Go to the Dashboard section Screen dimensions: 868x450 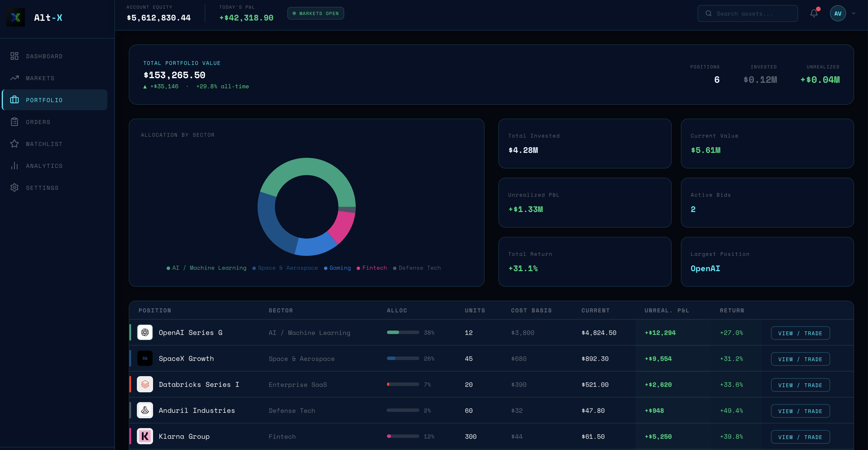pos(55,56)
